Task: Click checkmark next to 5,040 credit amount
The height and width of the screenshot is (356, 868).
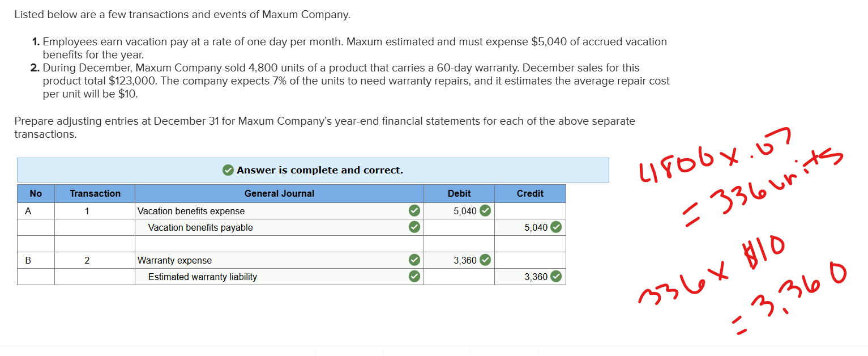Action: click(556, 227)
